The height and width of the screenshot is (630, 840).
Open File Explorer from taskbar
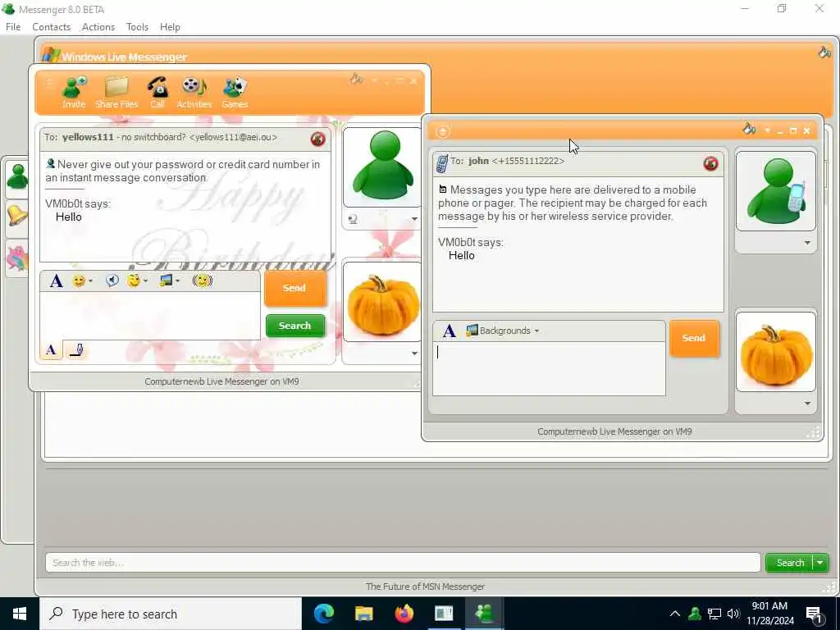pos(363,614)
